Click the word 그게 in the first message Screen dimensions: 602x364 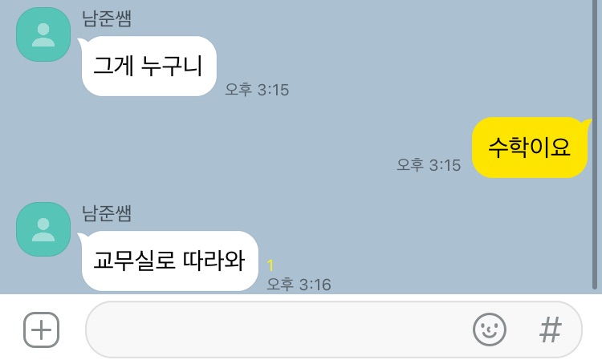[114, 66]
